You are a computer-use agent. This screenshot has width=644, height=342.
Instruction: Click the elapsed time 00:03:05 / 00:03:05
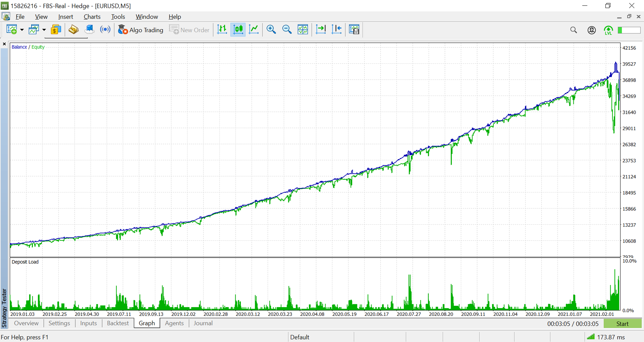point(573,324)
